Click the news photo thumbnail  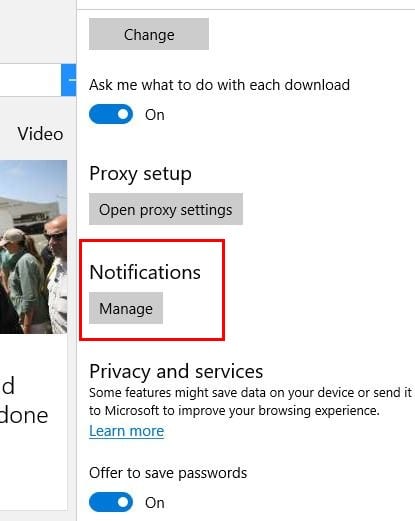click(33, 247)
